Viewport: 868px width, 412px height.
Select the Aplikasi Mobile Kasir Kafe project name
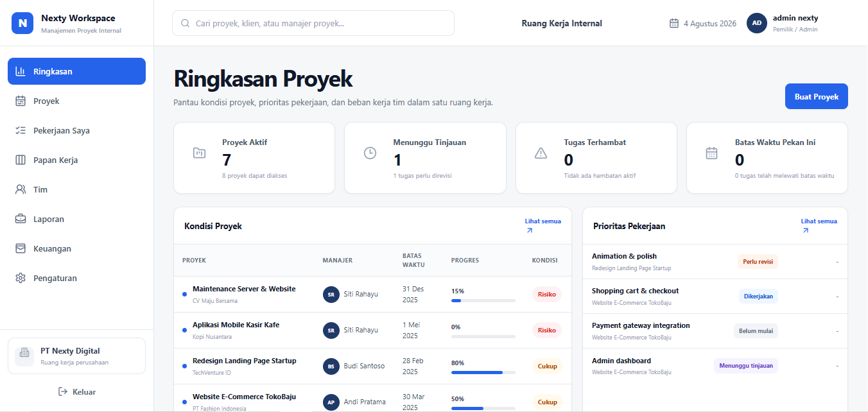pyautogui.click(x=236, y=325)
